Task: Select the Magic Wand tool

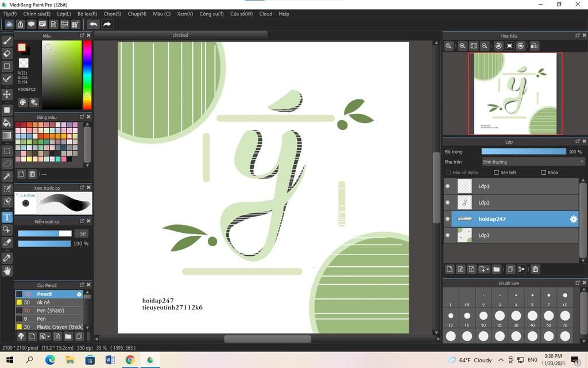Action: coord(7,176)
